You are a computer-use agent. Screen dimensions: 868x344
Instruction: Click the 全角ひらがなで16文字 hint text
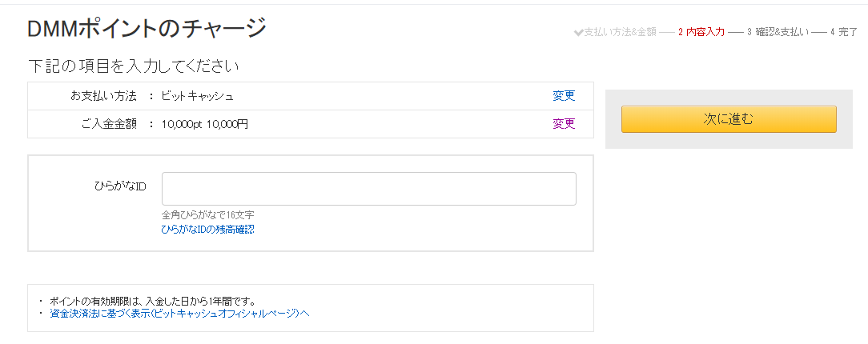click(x=207, y=215)
